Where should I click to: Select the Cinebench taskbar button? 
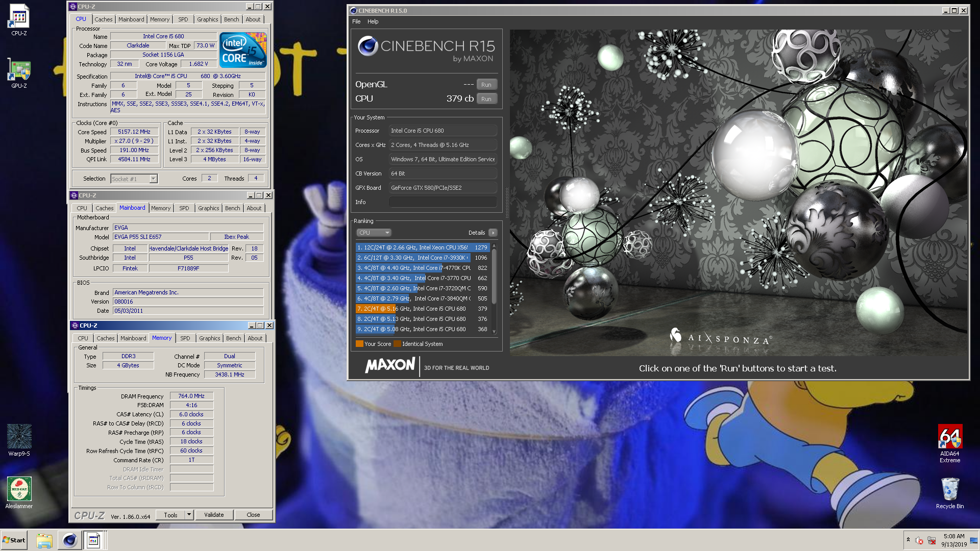click(69, 540)
